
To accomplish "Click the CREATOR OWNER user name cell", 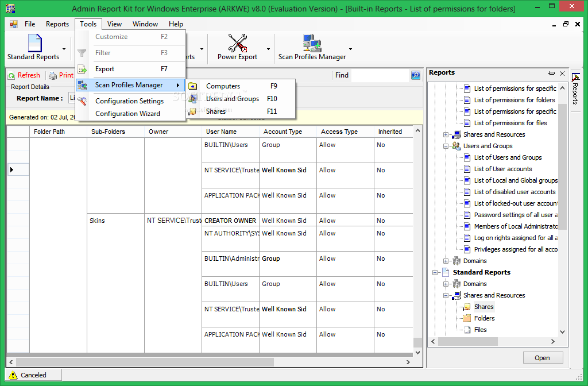I will (x=230, y=221).
